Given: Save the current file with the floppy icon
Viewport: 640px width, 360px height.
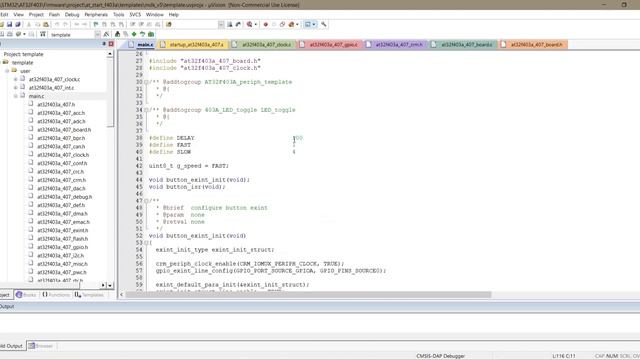Looking at the screenshot, I should click(9, 24).
